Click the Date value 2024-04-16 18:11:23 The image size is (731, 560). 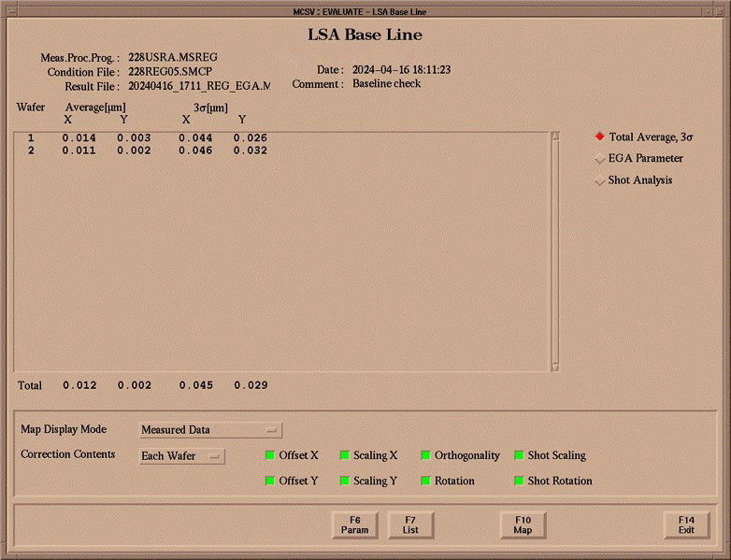pyautogui.click(x=401, y=70)
